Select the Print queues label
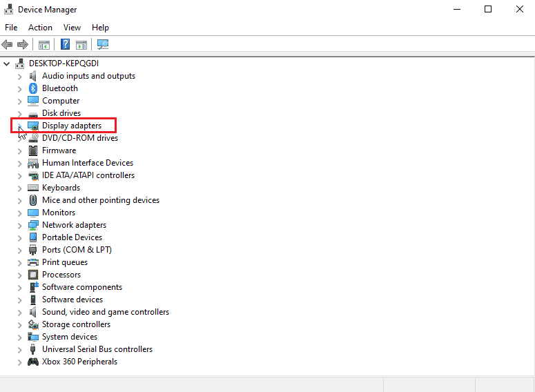 65,262
